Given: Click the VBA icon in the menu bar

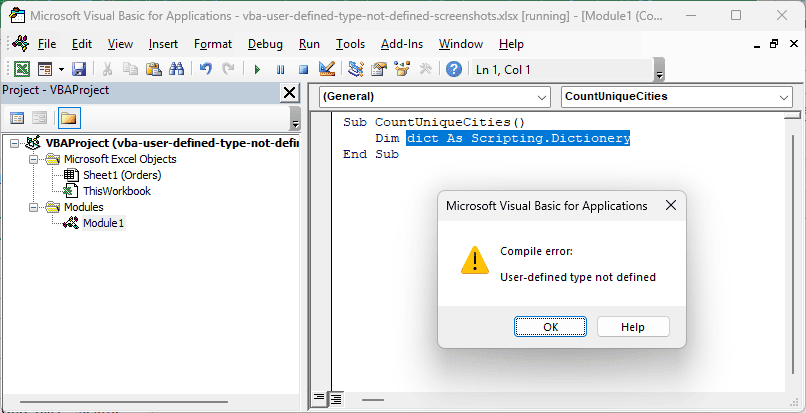Looking at the screenshot, I should click(x=21, y=43).
